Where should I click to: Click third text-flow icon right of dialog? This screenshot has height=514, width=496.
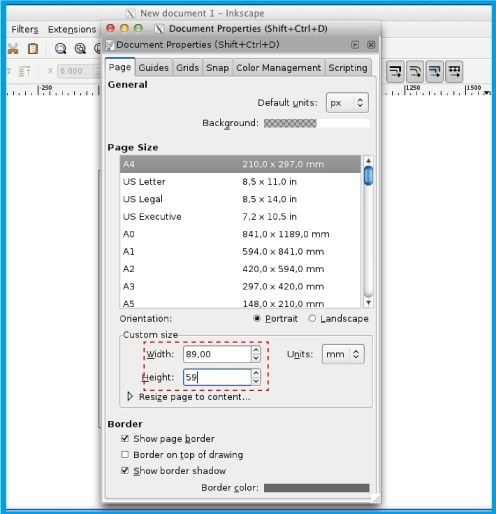[435, 71]
